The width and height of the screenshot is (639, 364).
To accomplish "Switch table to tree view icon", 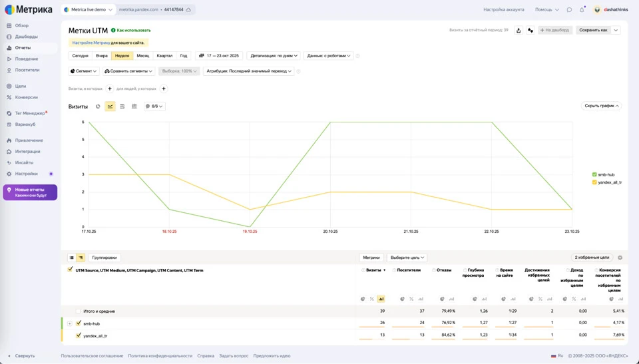I will 81,258.
